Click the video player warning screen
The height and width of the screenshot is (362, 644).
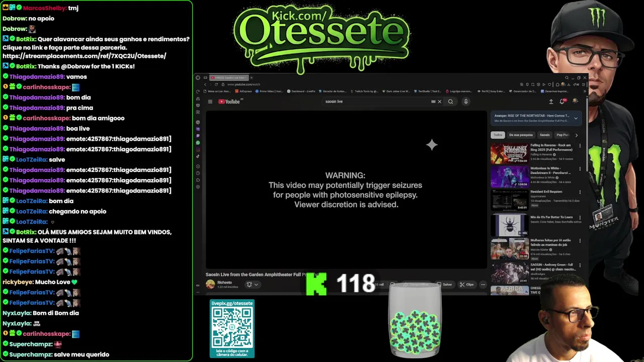pyautogui.click(x=346, y=190)
